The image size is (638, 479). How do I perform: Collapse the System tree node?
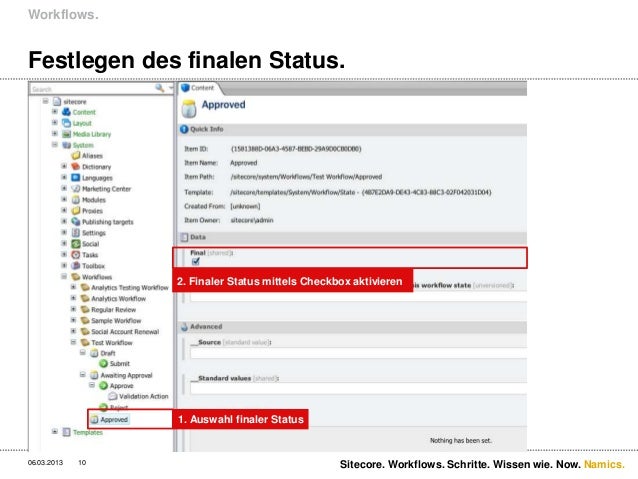[55, 144]
